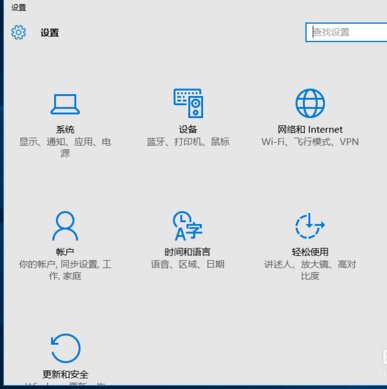This screenshot has height=389, width=387.
Task: Focus the 查找设置 search box
Action: (346, 32)
